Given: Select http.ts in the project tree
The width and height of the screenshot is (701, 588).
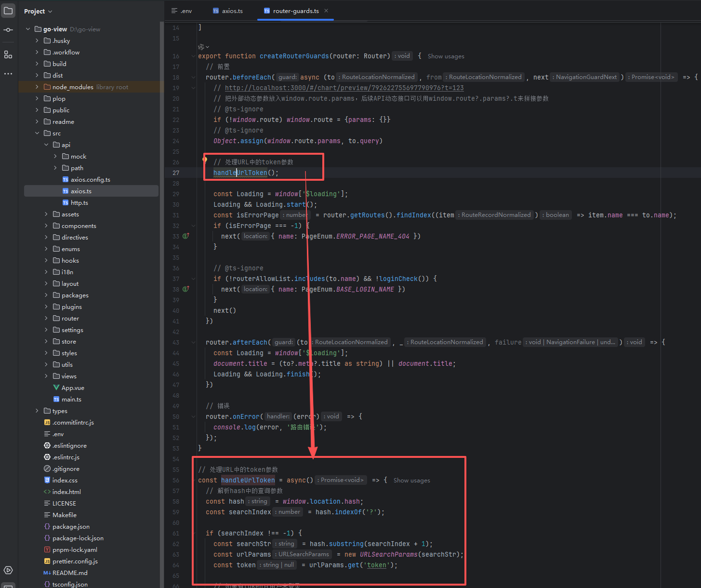Looking at the screenshot, I should click(x=79, y=203).
